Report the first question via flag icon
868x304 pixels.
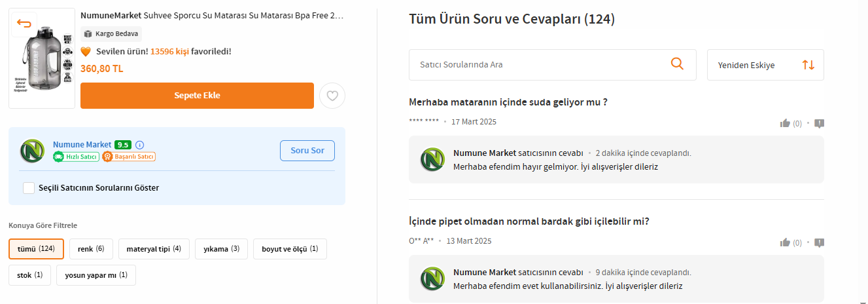point(819,123)
